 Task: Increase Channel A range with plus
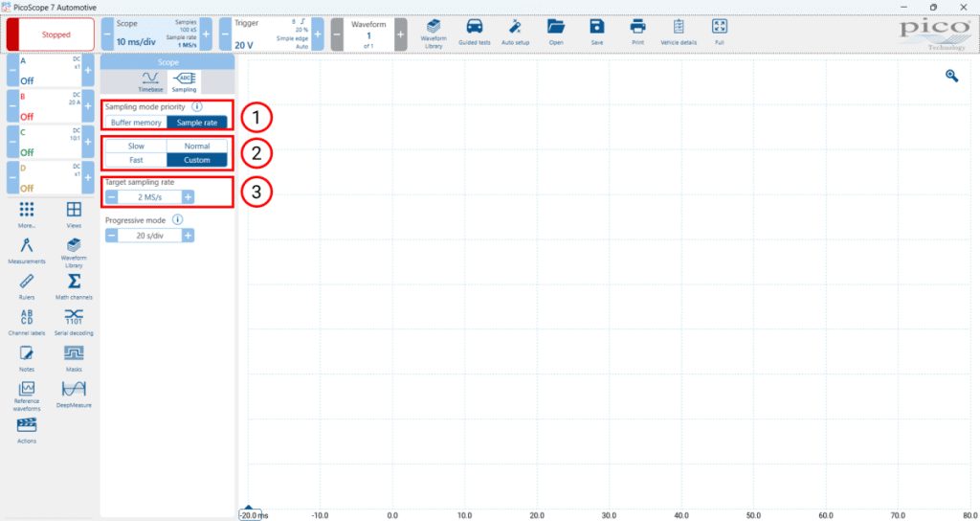coord(88,71)
